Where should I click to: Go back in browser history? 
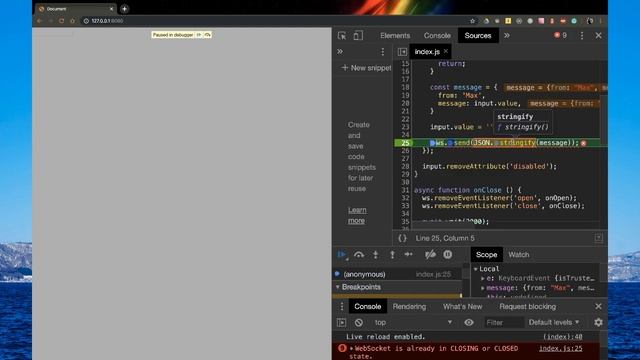click(40, 21)
